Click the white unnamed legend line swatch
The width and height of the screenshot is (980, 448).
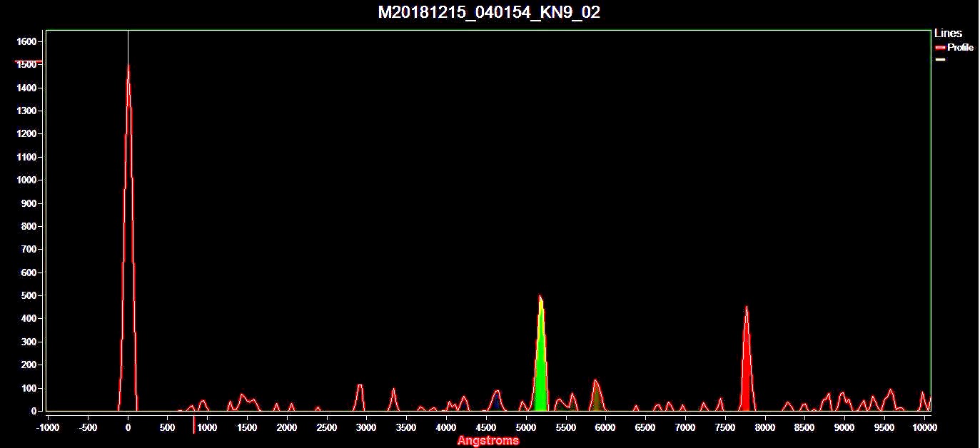click(x=940, y=59)
